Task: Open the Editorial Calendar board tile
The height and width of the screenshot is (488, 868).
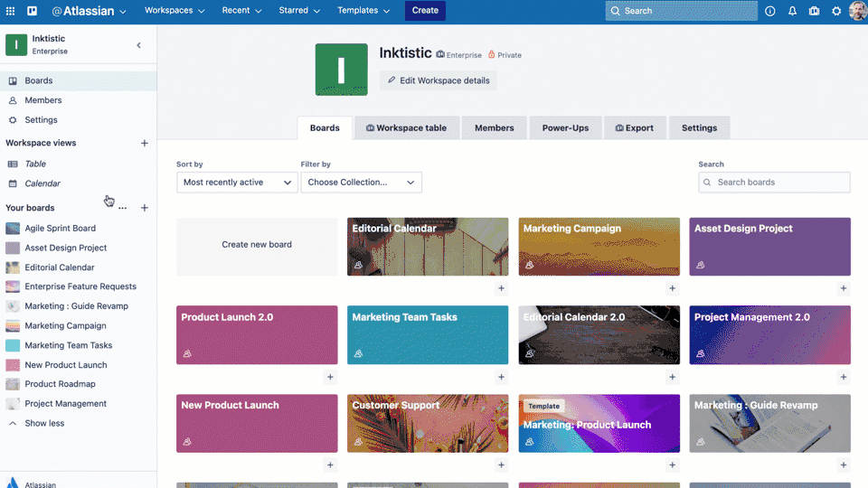Action: (428, 247)
